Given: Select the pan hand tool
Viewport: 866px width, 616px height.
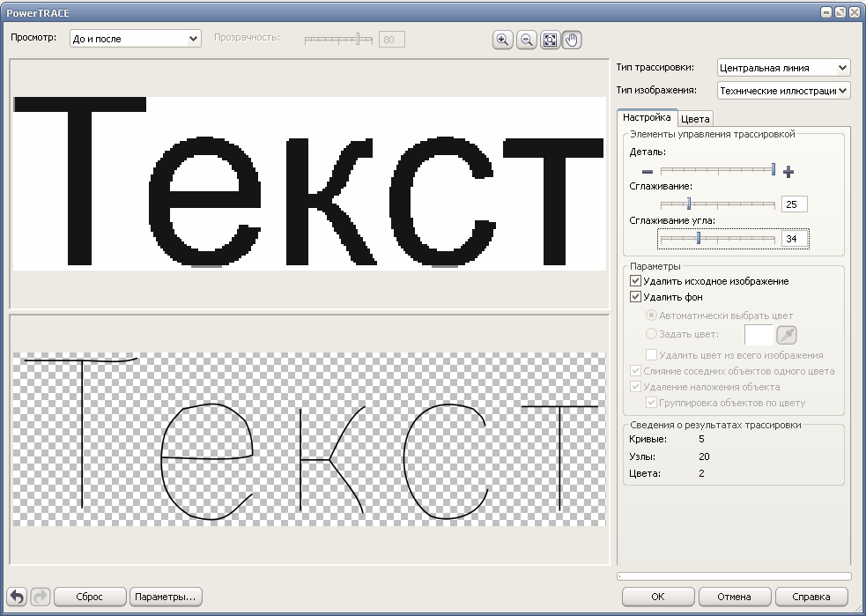Looking at the screenshot, I should tap(572, 40).
